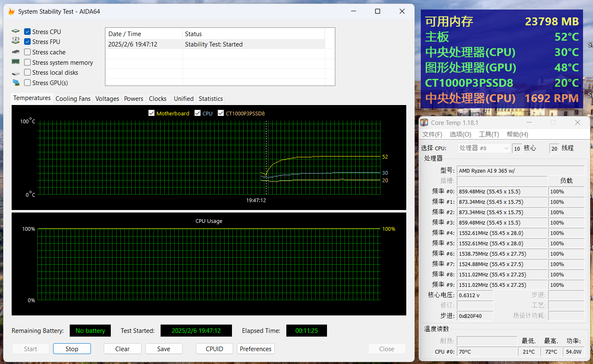Click the cache chip icon beside Stress cache
593x364 pixels.
coord(16,52)
